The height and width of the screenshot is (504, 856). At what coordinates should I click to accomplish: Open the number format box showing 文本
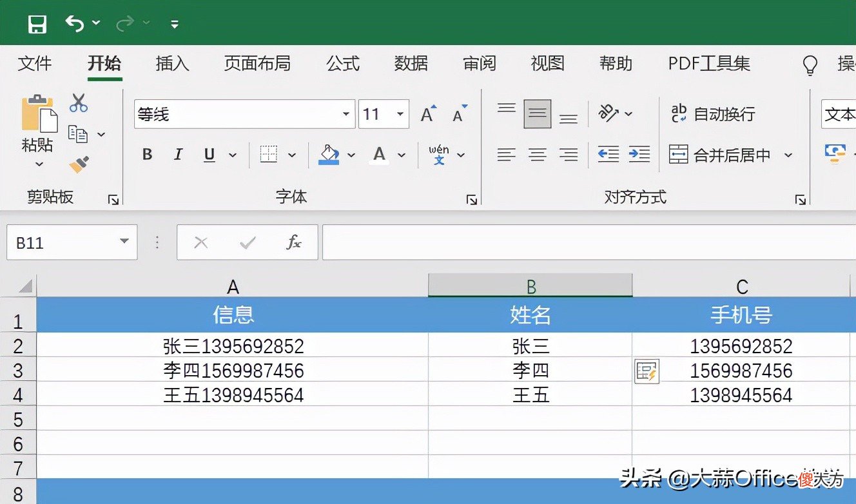click(839, 115)
